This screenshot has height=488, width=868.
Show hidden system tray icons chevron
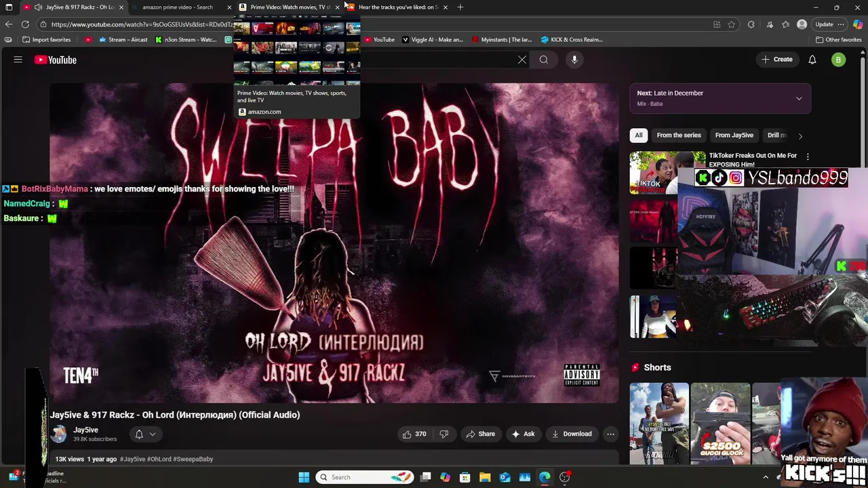[x=766, y=477]
